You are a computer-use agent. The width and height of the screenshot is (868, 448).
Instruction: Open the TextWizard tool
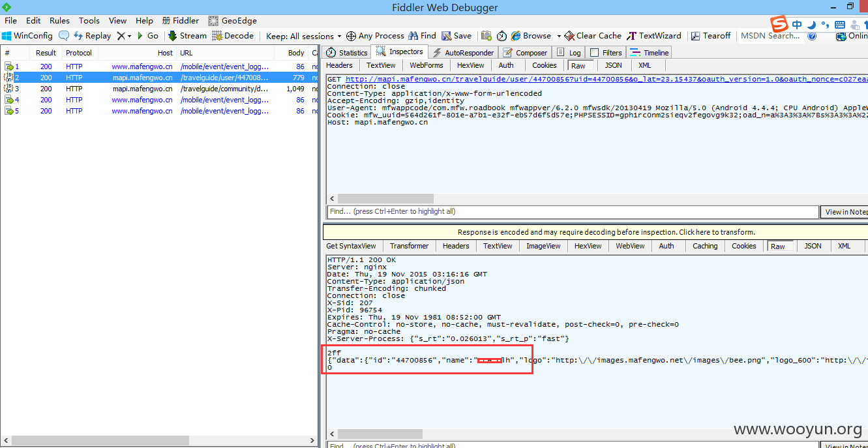pos(654,36)
